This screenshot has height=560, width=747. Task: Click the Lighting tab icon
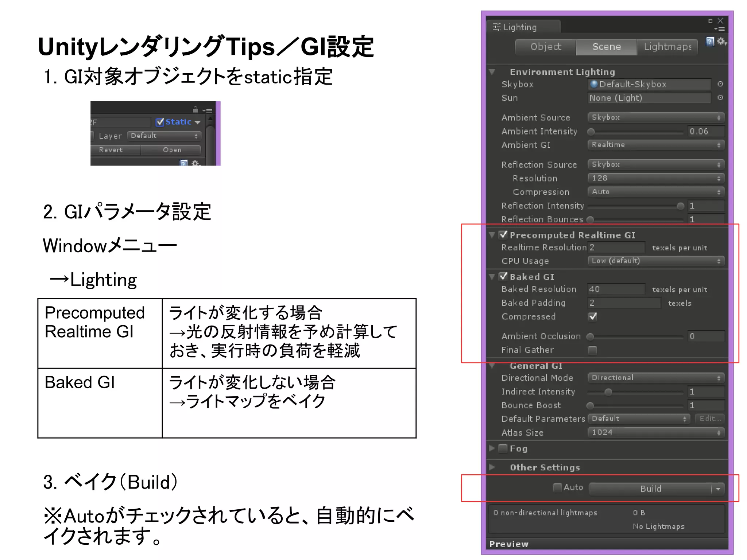(x=496, y=27)
